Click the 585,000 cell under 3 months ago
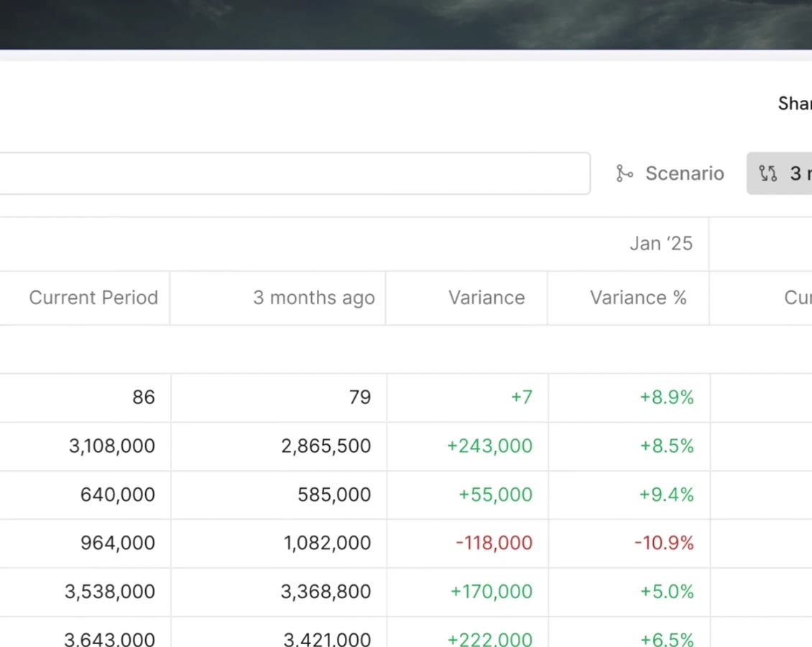Screen dimensions: 812x647 279,495
